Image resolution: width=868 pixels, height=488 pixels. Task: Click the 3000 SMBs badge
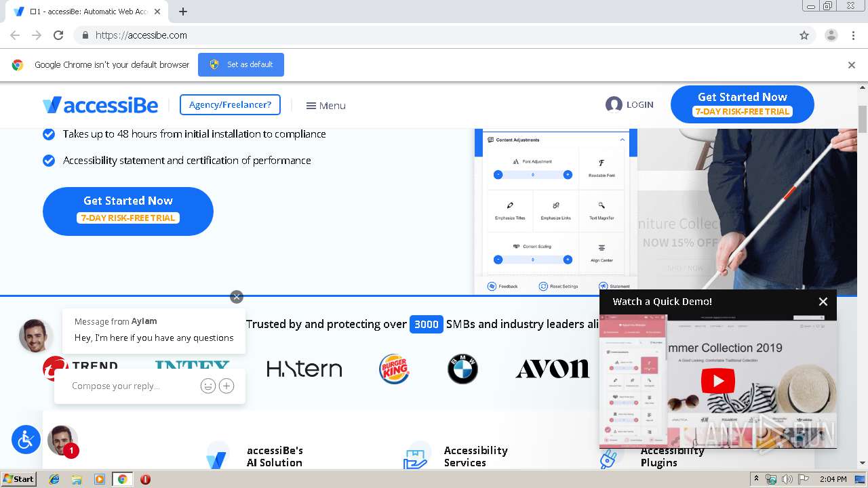point(427,324)
